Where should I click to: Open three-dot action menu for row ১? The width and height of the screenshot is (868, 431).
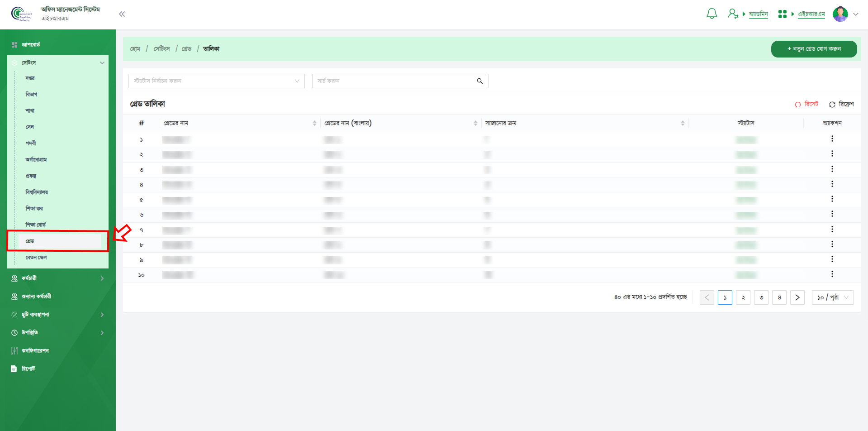832,139
